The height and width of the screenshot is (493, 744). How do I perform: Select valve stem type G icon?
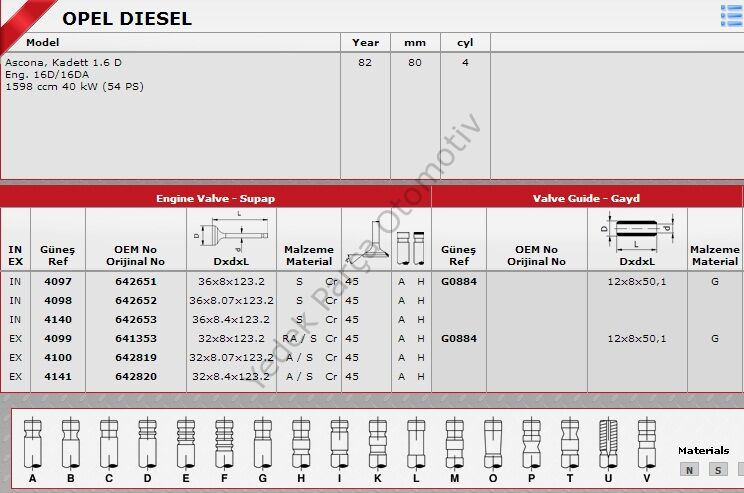262,444
